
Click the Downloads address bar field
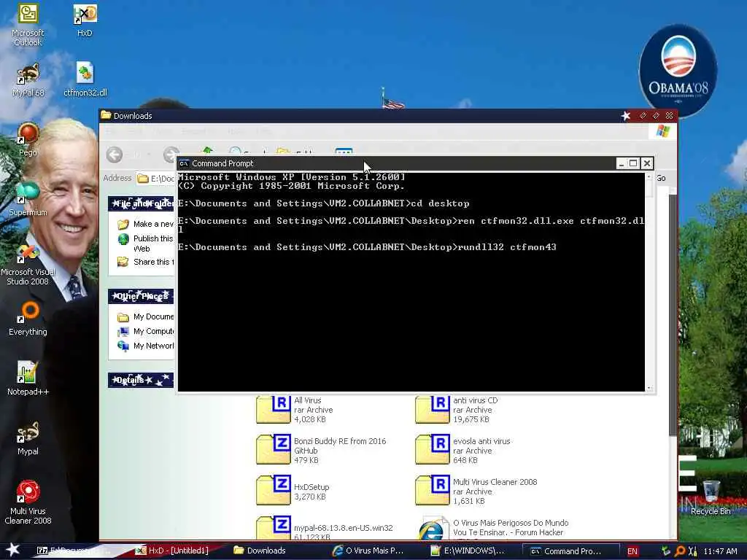point(155,179)
